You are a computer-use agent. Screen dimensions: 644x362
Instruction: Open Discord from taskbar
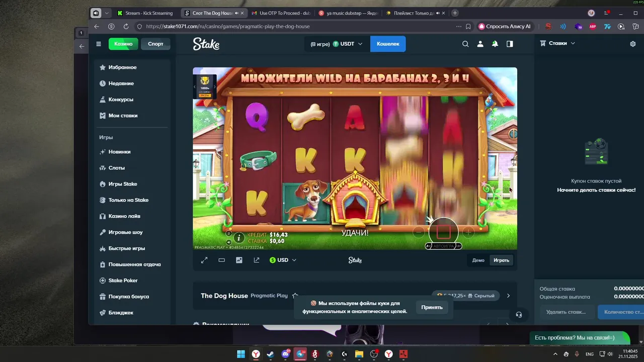tap(286, 354)
